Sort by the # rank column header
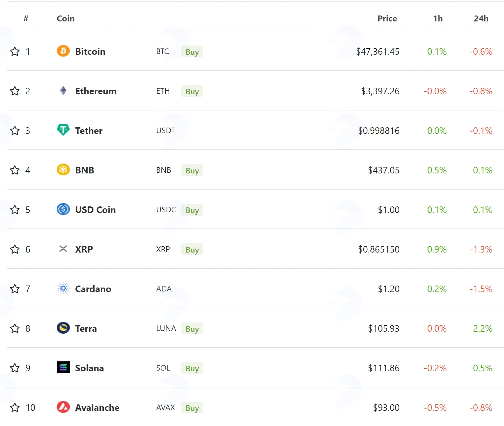The image size is (504, 426). (26, 18)
